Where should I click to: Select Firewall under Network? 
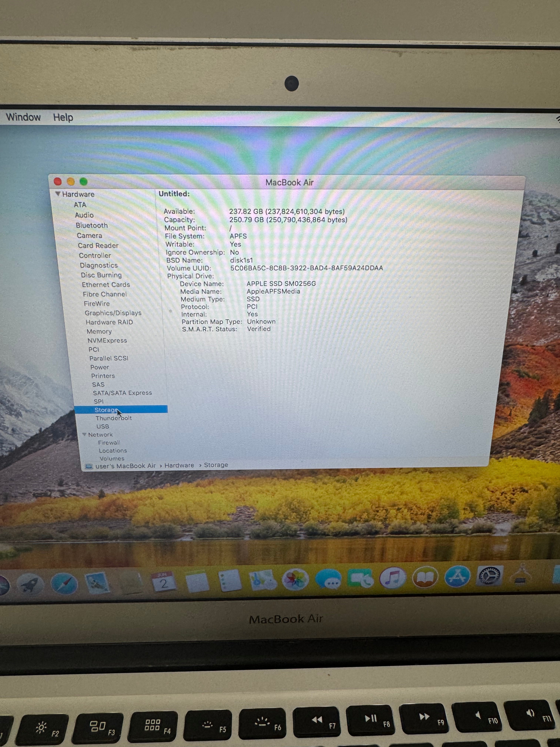tap(109, 443)
